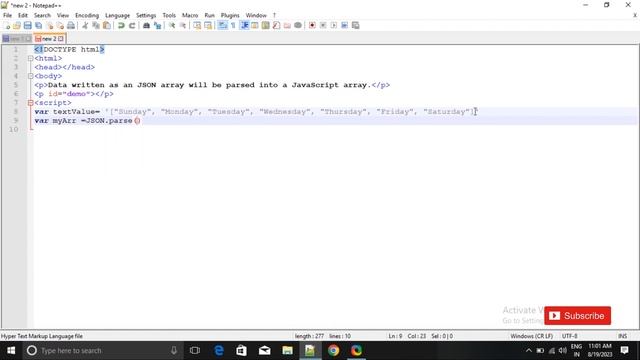
Task: Stop macro recording icon
Action: (x=323, y=25)
